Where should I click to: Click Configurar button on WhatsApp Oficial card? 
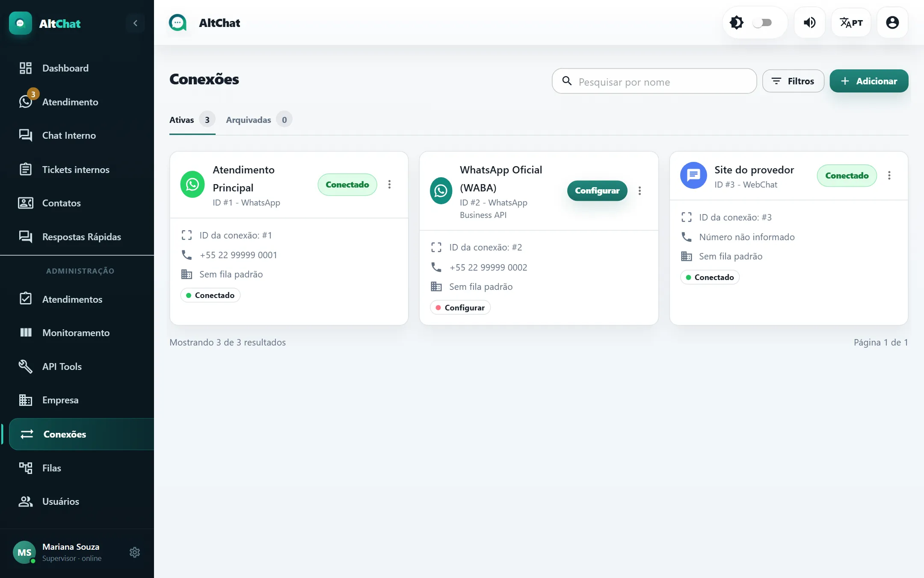coord(597,191)
